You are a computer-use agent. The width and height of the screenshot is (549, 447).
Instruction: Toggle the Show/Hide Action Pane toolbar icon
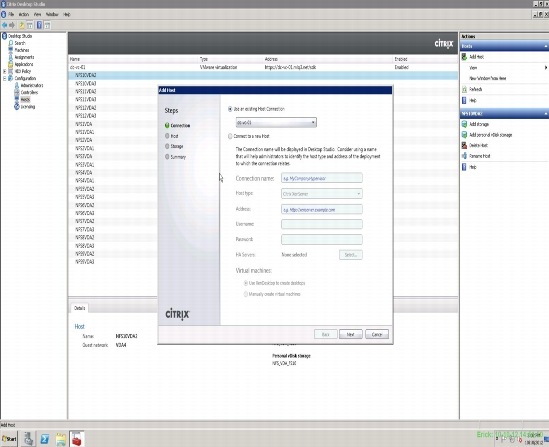[x=47, y=25]
